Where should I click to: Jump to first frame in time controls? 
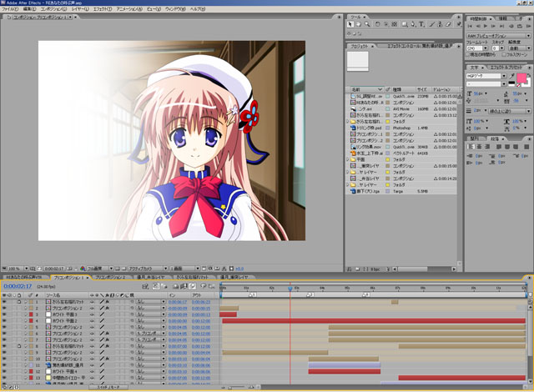coord(470,26)
